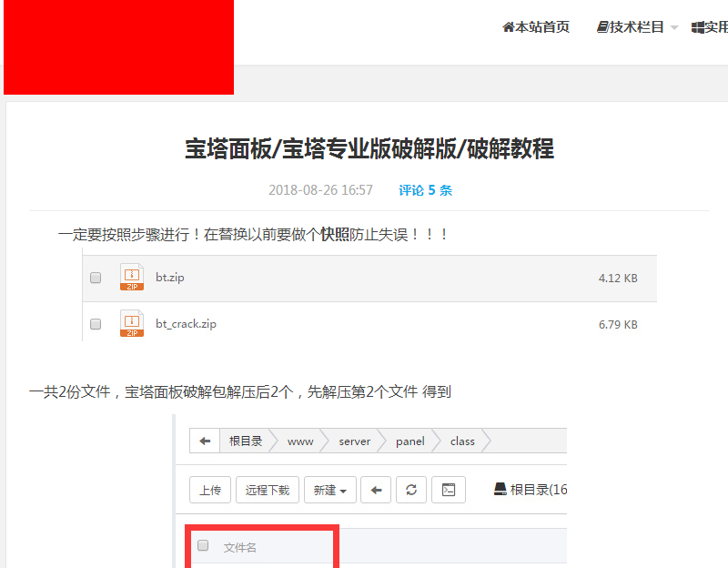Click the home icon beside 本站首页

pyautogui.click(x=509, y=27)
